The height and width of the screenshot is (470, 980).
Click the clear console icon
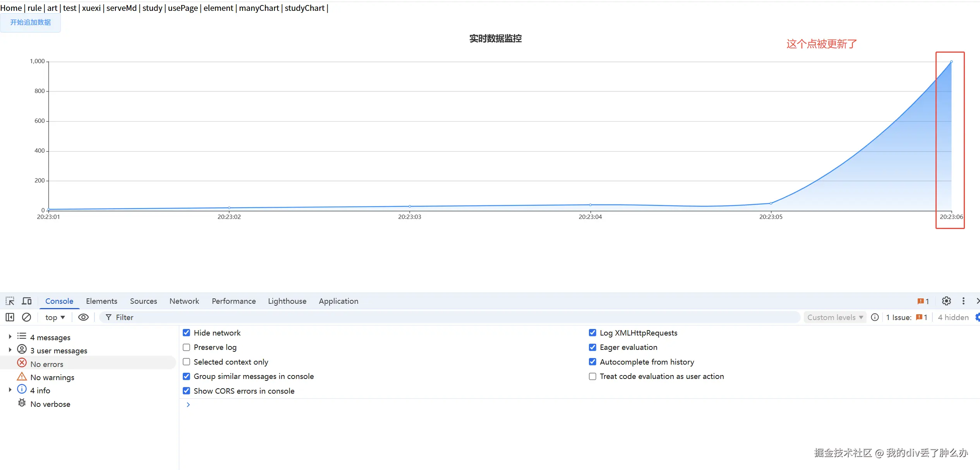click(26, 317)
